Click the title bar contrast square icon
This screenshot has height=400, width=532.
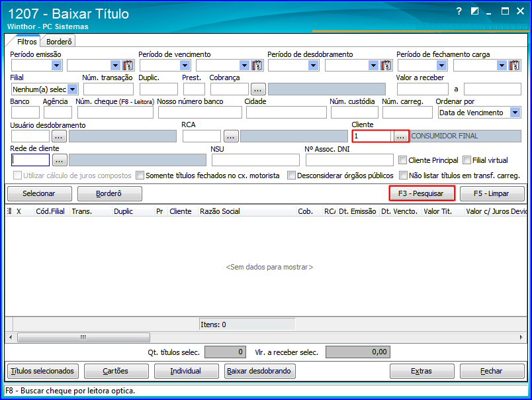pyautogui.click(x=474, y=11)
